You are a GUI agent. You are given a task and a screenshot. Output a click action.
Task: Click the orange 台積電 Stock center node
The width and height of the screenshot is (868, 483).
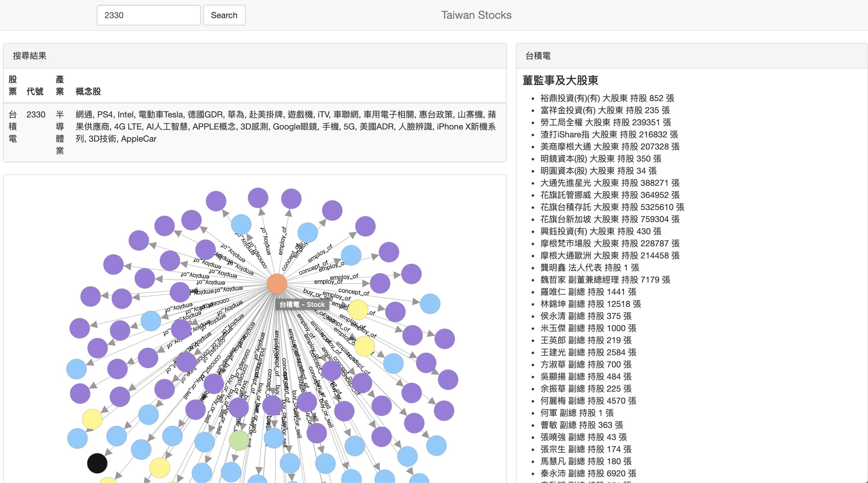tap(277, 284)
